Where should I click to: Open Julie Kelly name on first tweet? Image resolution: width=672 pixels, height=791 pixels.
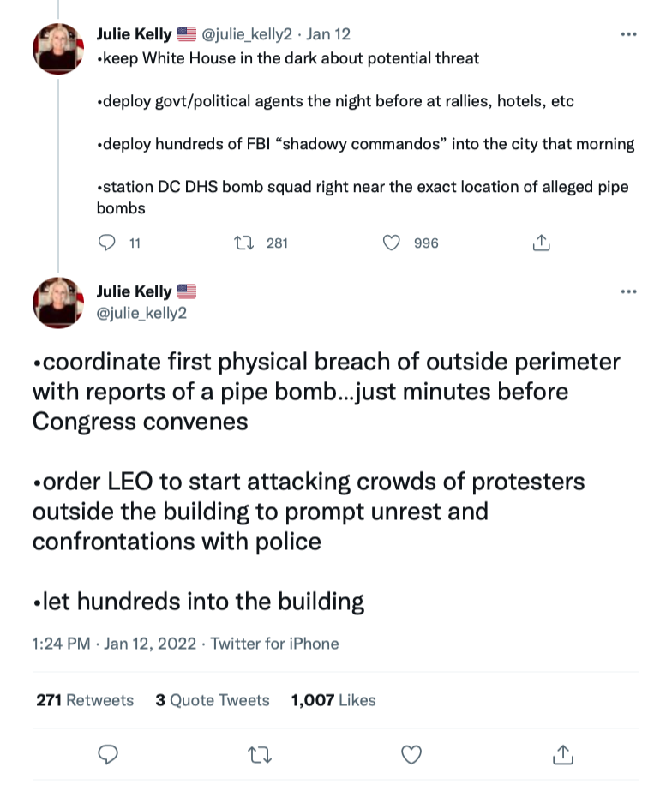click(x=134, y=35)
